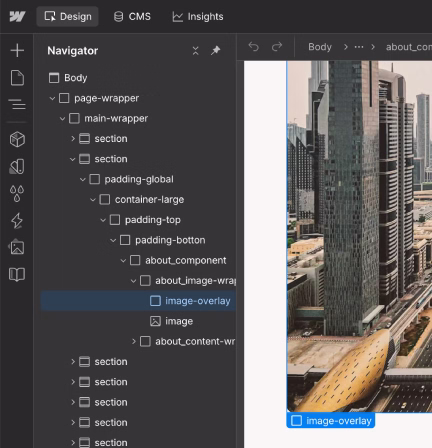Open the Add elements panel
Screen dimensions: 432x448
pyautogui.click(x=17, y=50)
